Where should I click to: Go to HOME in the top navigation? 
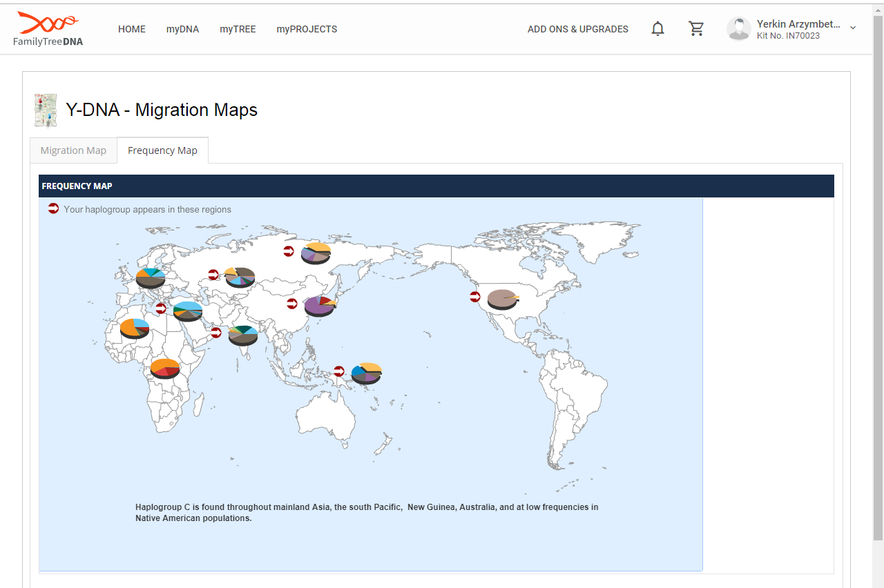132,29
